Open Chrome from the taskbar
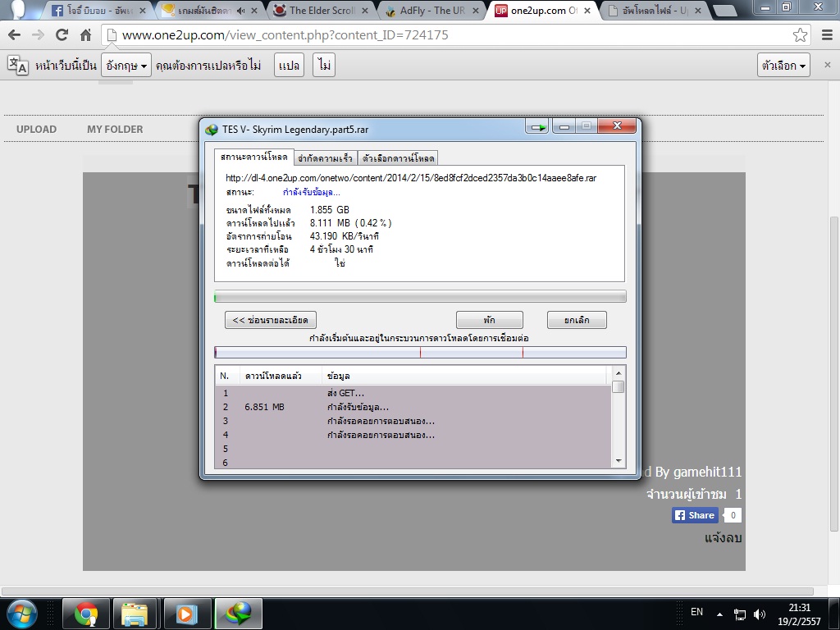Image resolution: width=840 pixels, height=630 pixels. [x=85, y=614]
